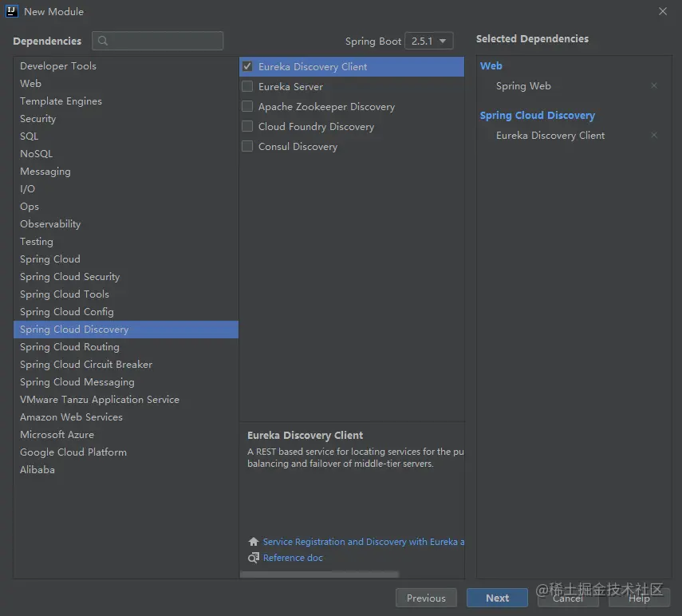Tick Cloud Foundry Discovery checkbox
The image size is (682, 616).
click(x=247, y=127)
